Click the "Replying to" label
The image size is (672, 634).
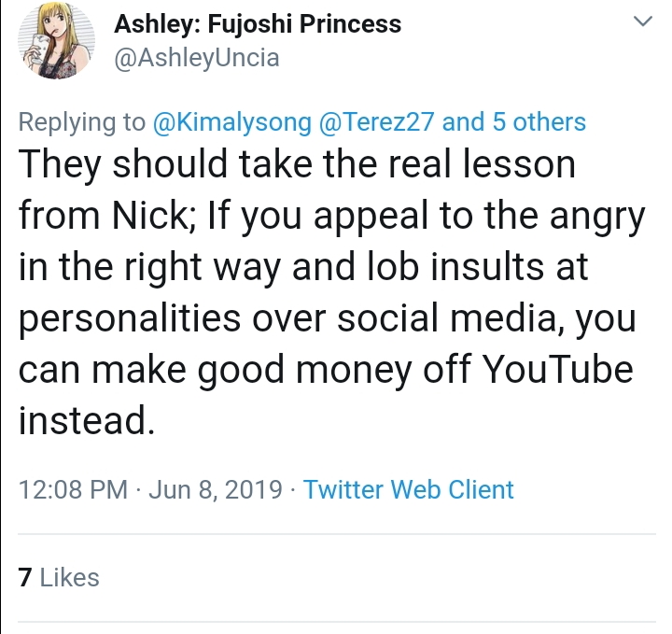(x=82, y=122)
